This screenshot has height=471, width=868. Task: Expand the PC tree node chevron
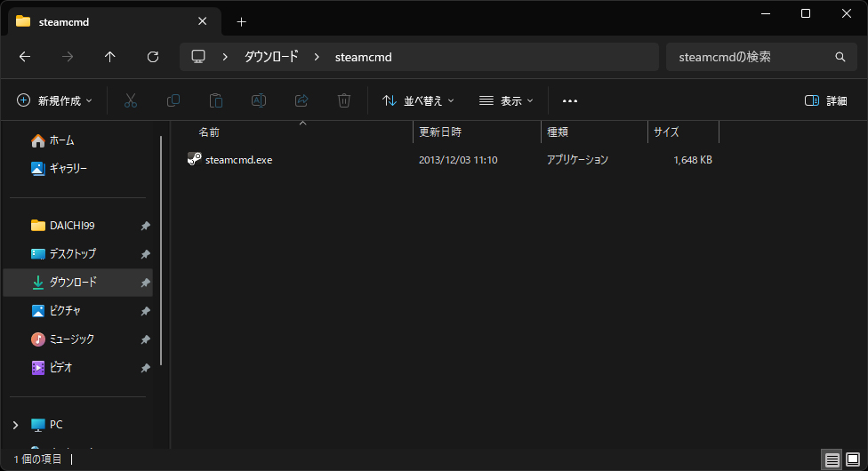15,425
